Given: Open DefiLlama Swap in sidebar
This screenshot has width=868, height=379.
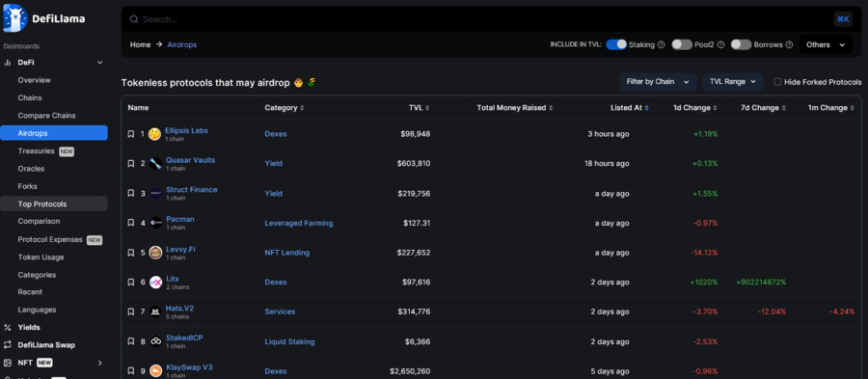Looking at the screenshot, I should [46, 344].
